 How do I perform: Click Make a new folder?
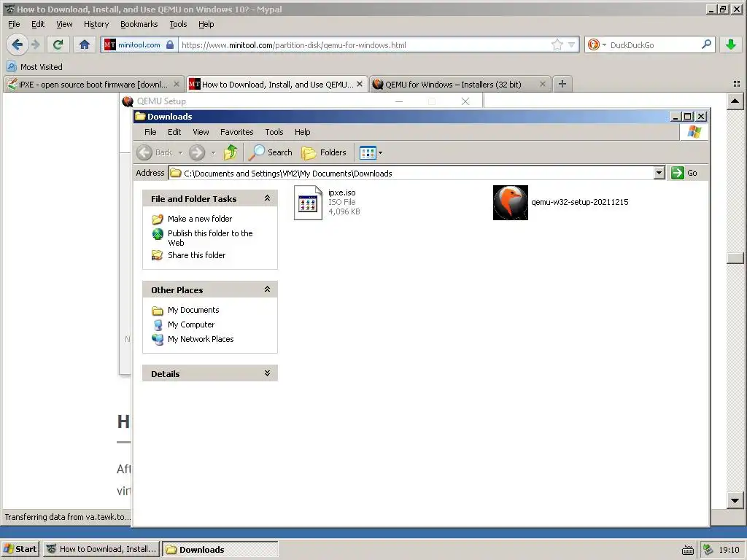pyautogui.click(x=200, y=219)
